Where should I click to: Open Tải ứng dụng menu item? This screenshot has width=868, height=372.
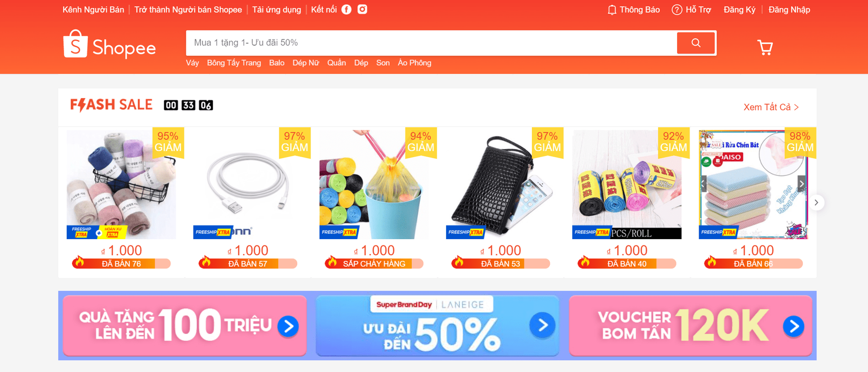coord(277,10)
